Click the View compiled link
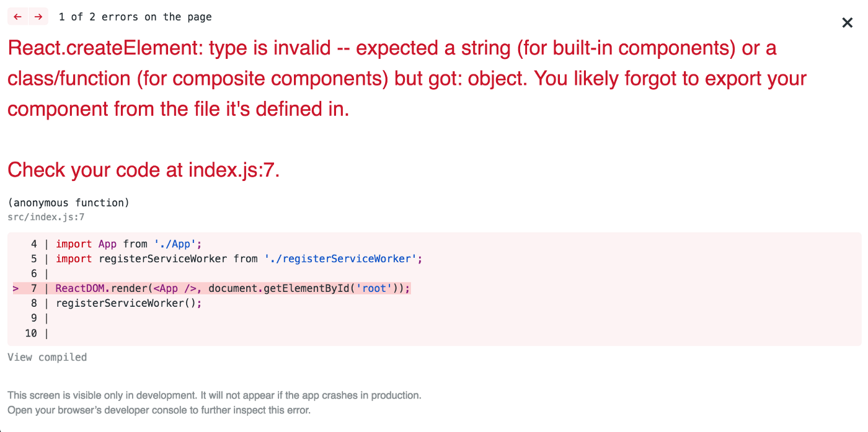This screenshot has width=868, height=432. tap(46, 356)
